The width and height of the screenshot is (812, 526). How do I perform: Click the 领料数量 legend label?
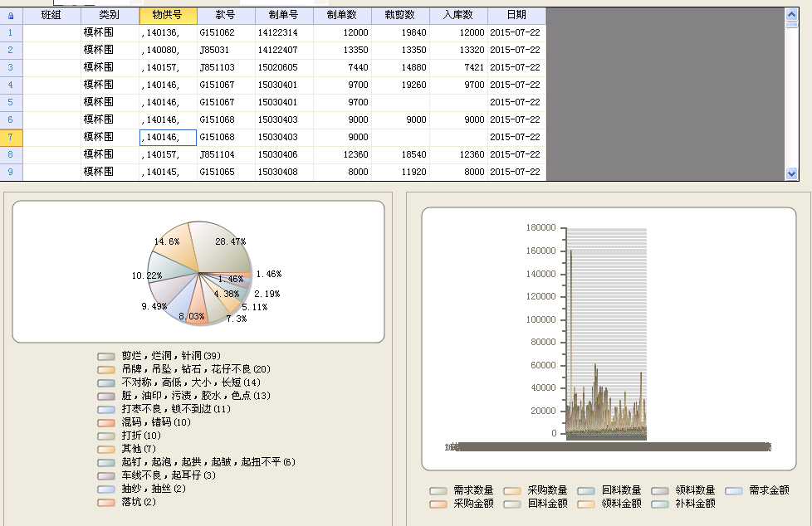[x=695, y=490]
